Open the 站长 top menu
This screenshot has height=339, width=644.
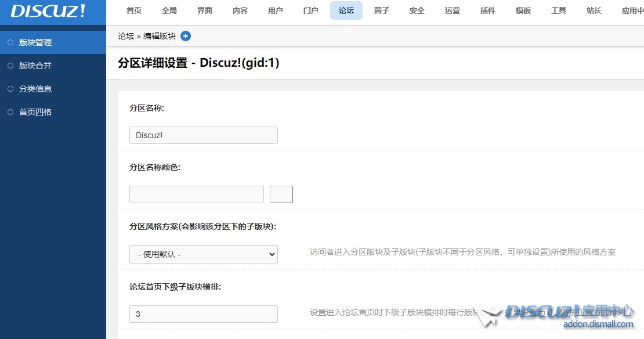tap(594, 10)
